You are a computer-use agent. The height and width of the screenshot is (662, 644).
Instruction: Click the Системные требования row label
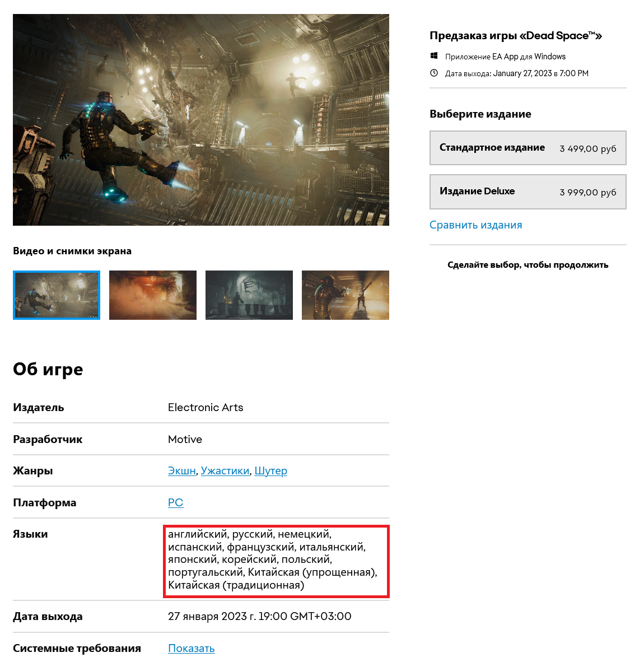pos(77,648)
